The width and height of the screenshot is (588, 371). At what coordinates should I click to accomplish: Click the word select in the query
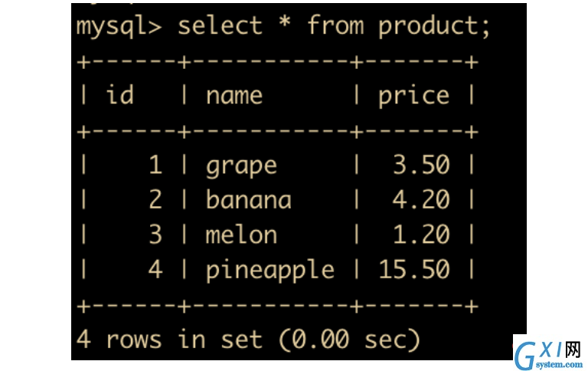220,25
